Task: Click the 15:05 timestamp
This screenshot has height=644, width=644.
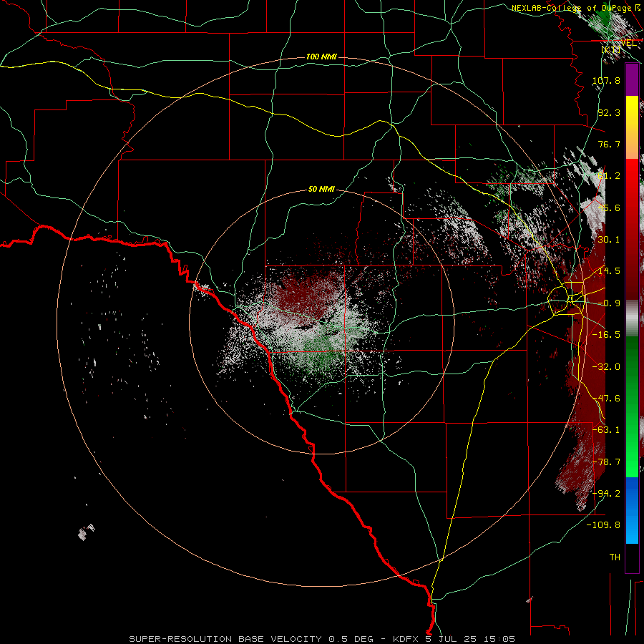Action: [x=499, y=639]
